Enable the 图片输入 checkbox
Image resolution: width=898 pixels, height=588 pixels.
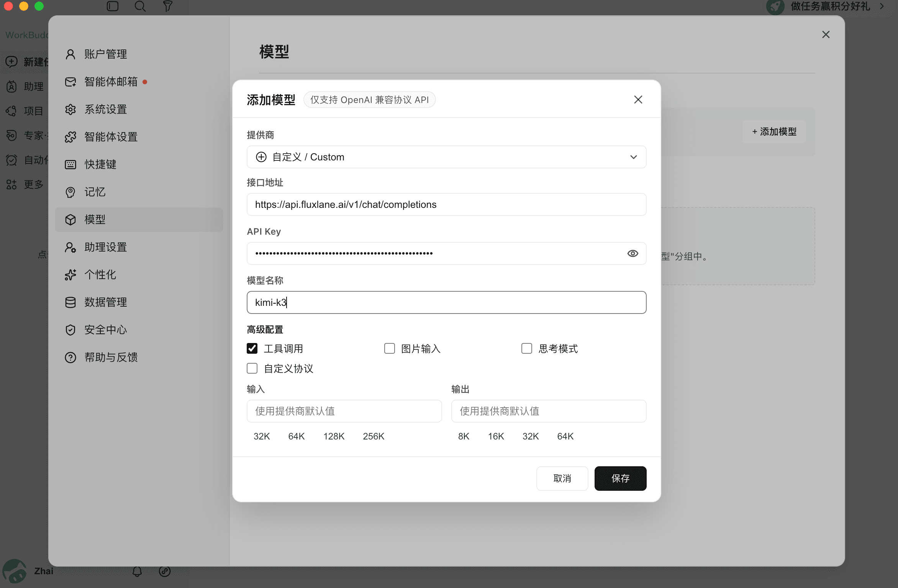tap(390, 348)
